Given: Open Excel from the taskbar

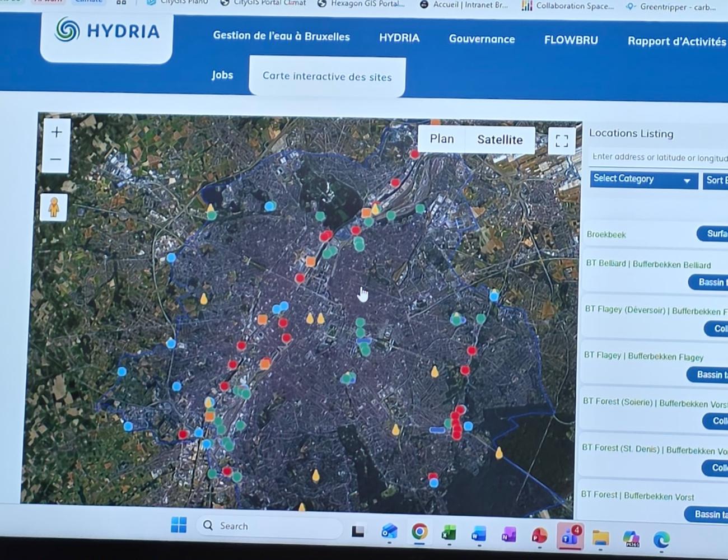Looking at the screenshot, I should pos(449,533).
